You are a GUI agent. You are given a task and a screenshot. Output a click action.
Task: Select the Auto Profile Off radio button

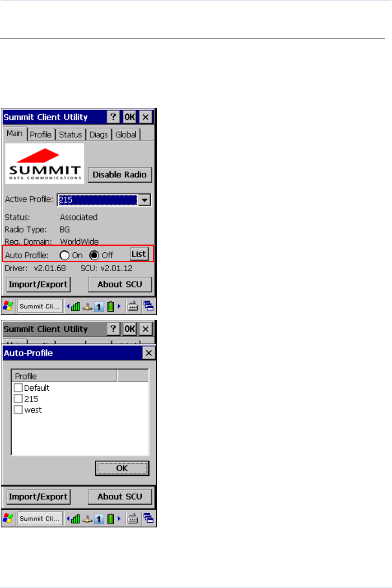pyautogui.click(x=94, y=255)
